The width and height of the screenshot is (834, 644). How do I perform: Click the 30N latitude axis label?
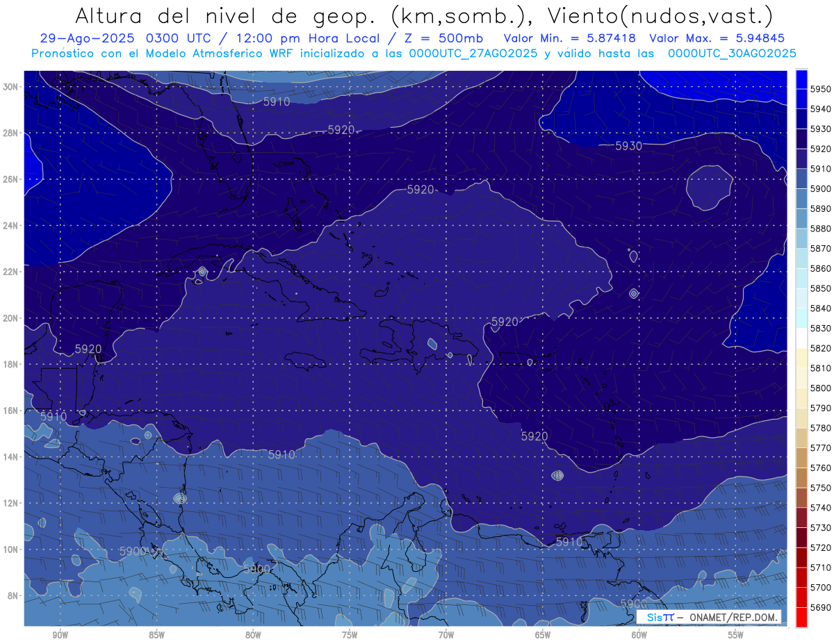point(11,87)
